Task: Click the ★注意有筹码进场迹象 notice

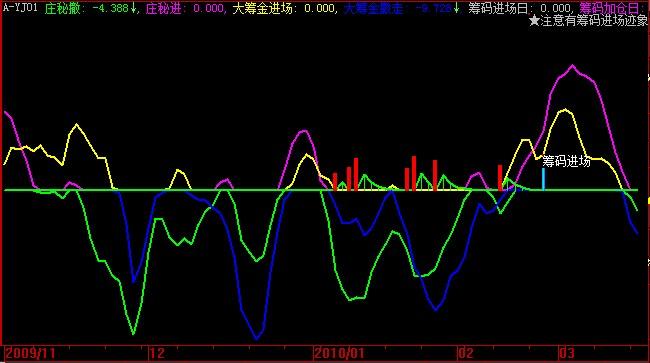Action: (x=588, y=20)
